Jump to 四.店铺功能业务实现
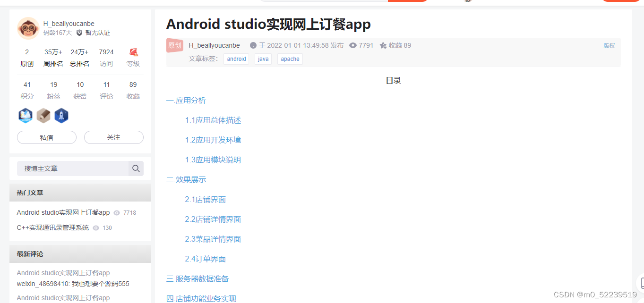644x303 pixels. [x=201, y=298]
